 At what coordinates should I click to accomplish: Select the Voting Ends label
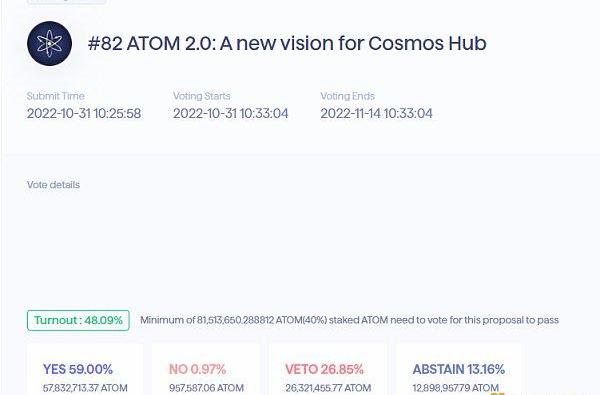click(x=347, y=96)
